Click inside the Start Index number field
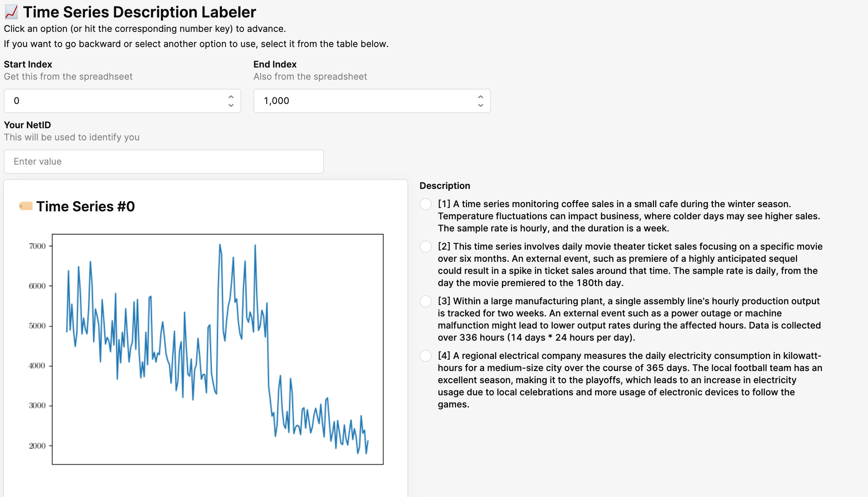This screenshot has height=497, width=868. pyautogui.click(x=114, y=101)
